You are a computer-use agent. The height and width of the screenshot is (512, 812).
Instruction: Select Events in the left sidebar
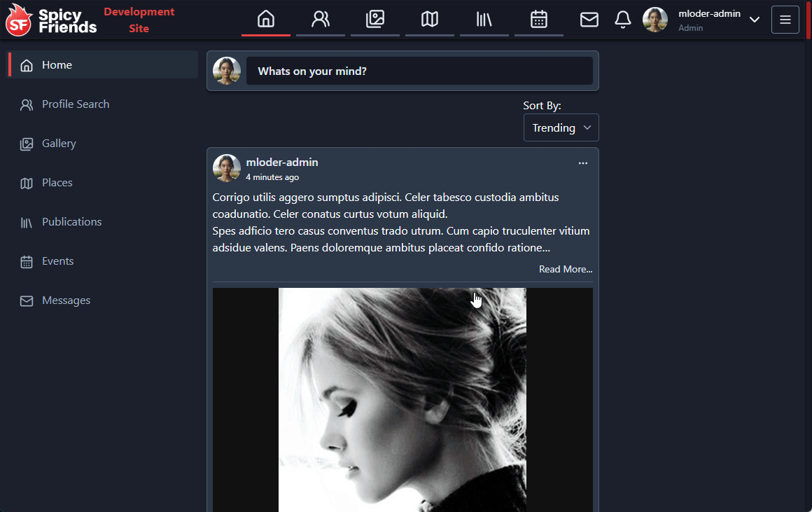pos(57,261)
